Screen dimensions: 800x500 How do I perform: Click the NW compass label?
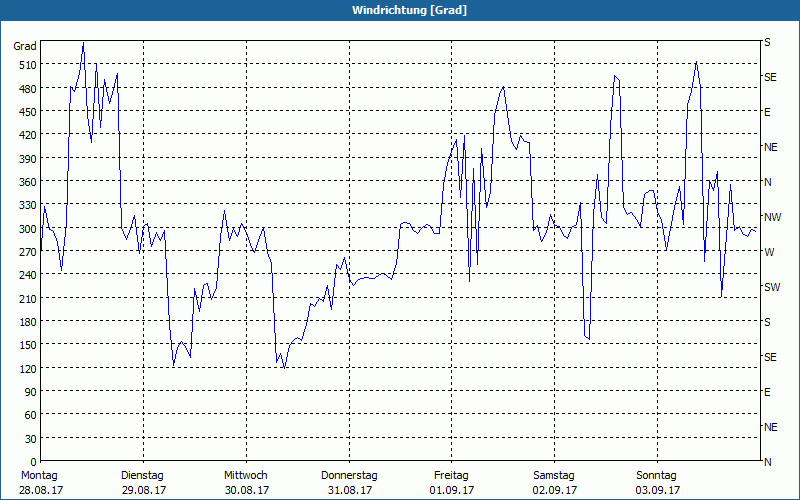click(772, 217)
